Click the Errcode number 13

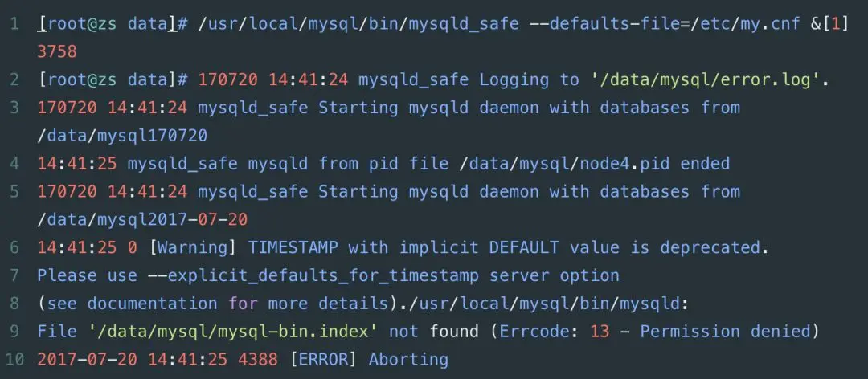tap(600, 332)
